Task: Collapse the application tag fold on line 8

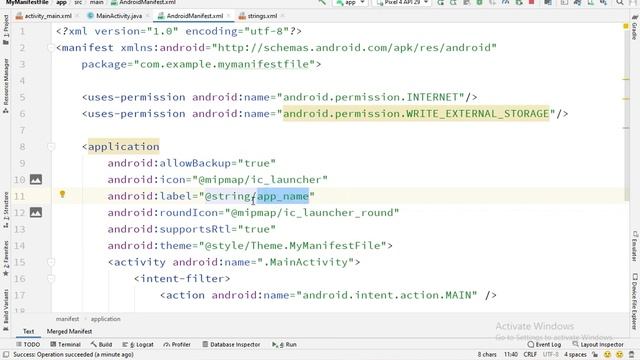Action: coord(51,147)
